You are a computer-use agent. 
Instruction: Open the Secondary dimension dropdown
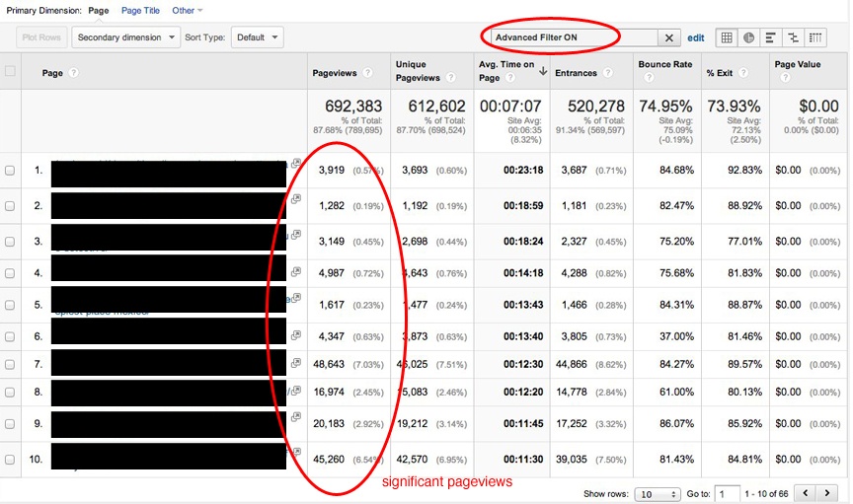click(125, 37)
